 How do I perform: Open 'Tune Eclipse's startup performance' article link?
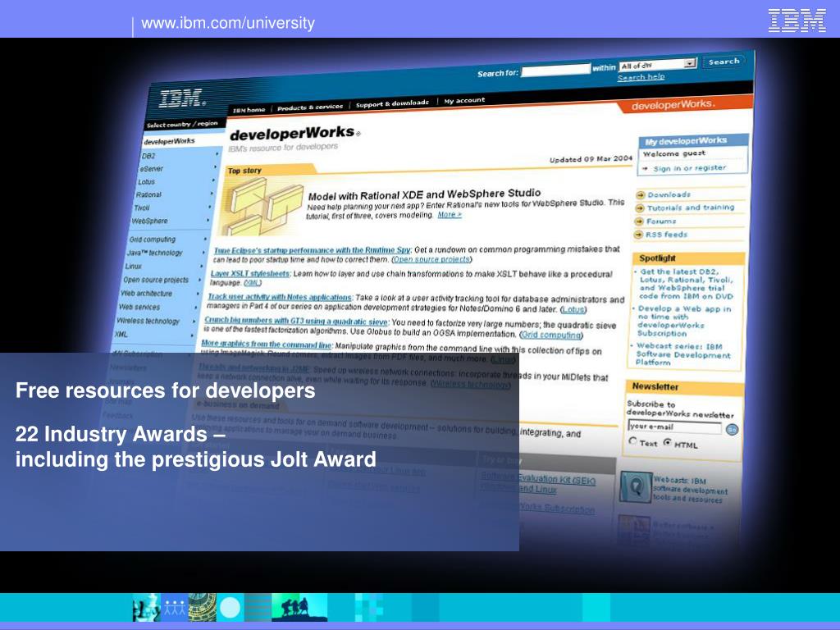[312, 250]
